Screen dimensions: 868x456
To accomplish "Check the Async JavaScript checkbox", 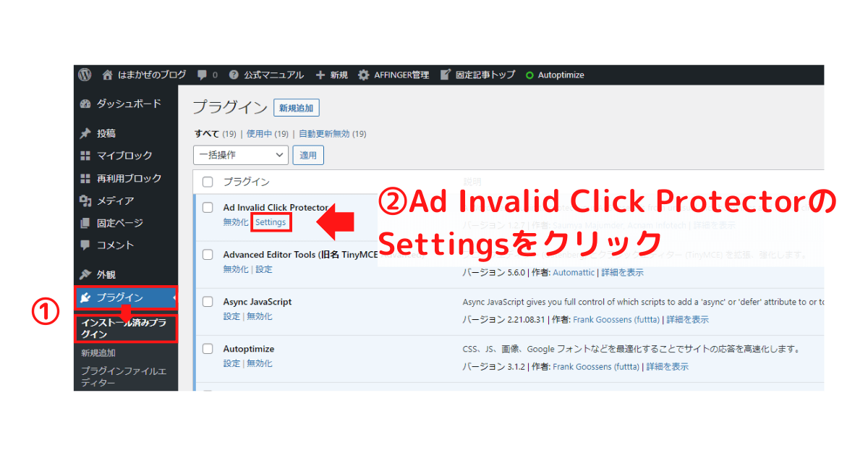I will pyautogui.click(x=208, y=302).
